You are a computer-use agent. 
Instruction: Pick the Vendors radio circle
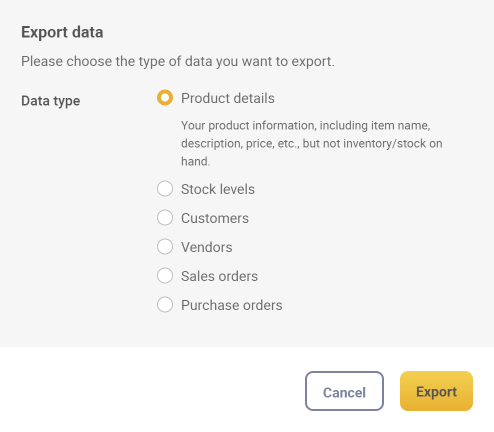165,247
